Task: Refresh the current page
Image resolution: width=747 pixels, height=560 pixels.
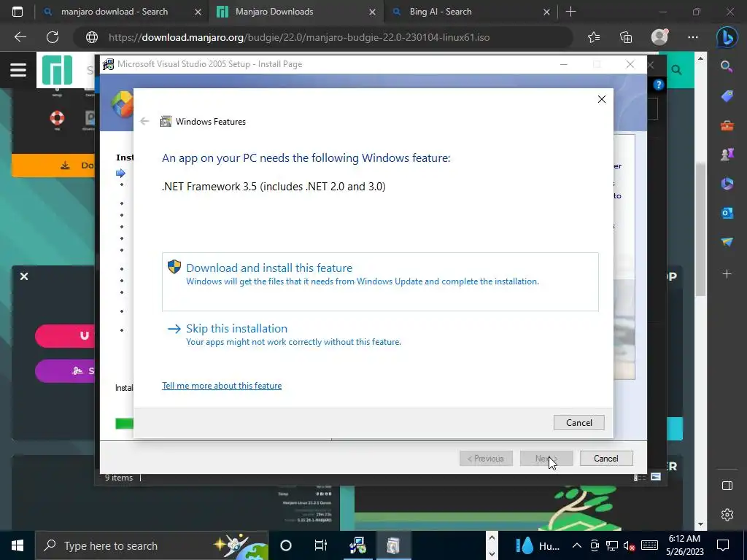Action: [53, 37]
